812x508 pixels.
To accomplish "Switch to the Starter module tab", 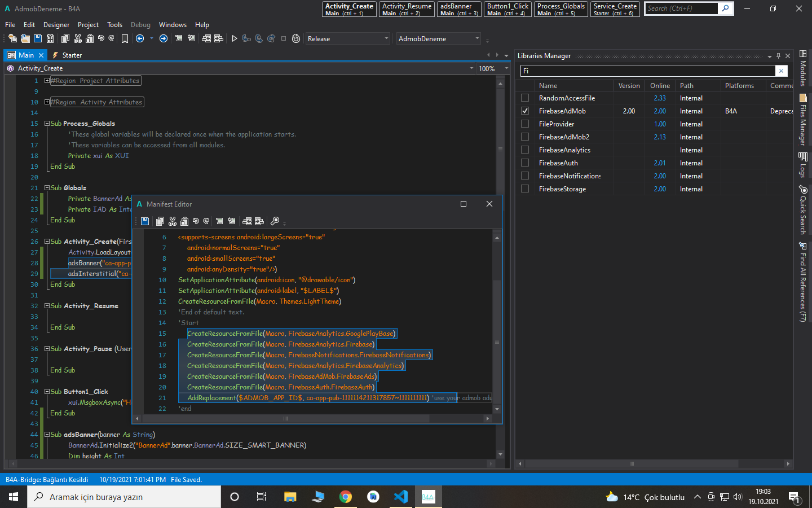I will click(x=67, y=55).
